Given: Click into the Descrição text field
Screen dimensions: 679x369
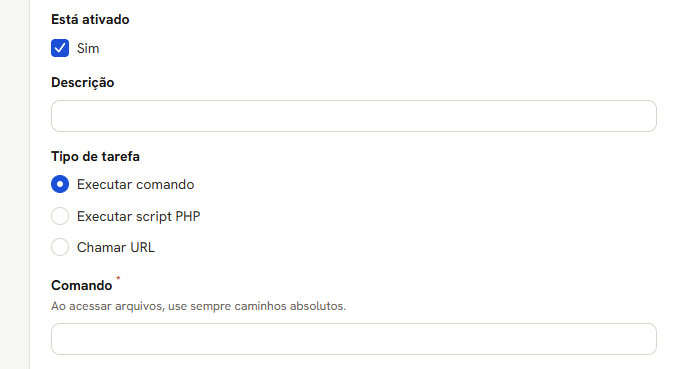Looking at the screenshot, I should point(354,116).
